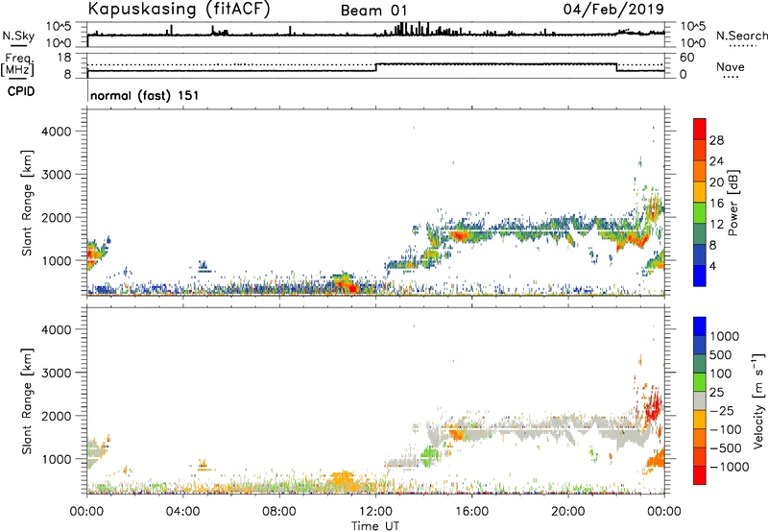Screen dimensions: 768x532
Task: Click the 'Power [dB]' color bar label
Action: coord(732,204)
